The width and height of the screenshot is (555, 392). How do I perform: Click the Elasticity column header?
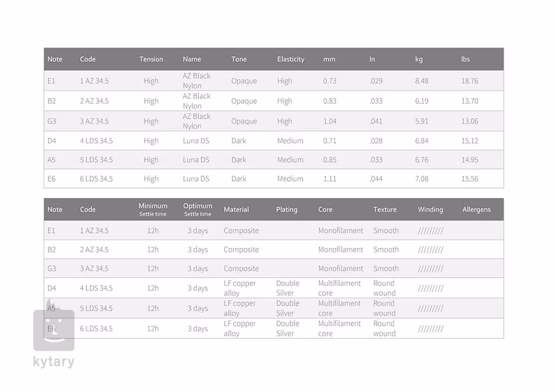click(291, 59)
